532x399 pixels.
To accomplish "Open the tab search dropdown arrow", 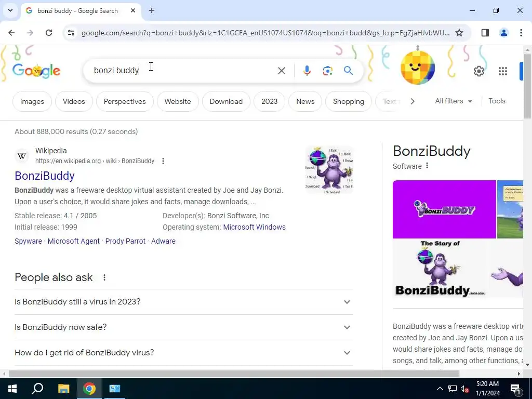I will 10,10.
